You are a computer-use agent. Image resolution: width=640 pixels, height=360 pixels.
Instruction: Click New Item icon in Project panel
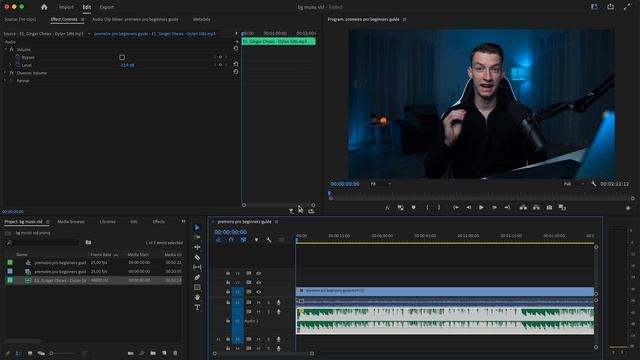click(x=164, y=353)
